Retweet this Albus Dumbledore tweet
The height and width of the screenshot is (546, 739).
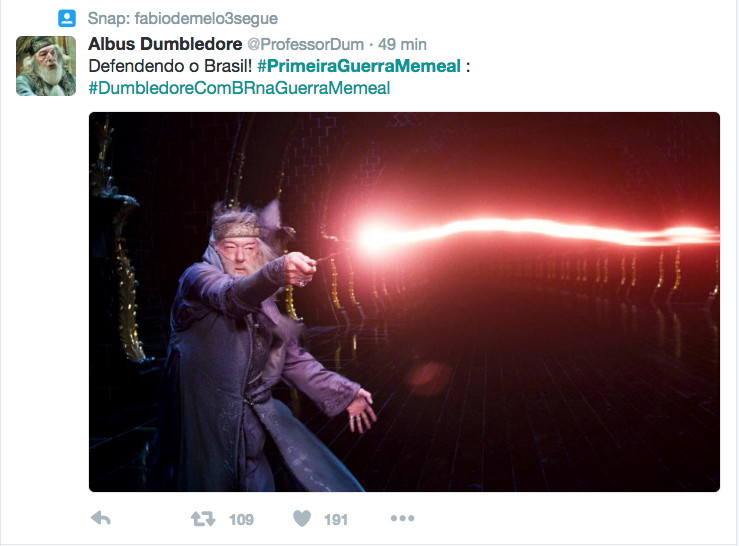(203, 519)
